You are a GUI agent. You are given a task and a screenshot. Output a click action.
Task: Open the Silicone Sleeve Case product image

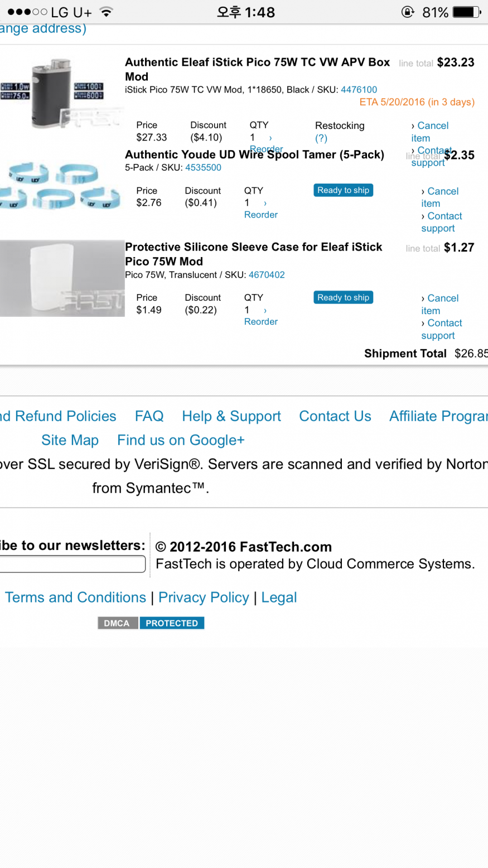pos(62,278)
